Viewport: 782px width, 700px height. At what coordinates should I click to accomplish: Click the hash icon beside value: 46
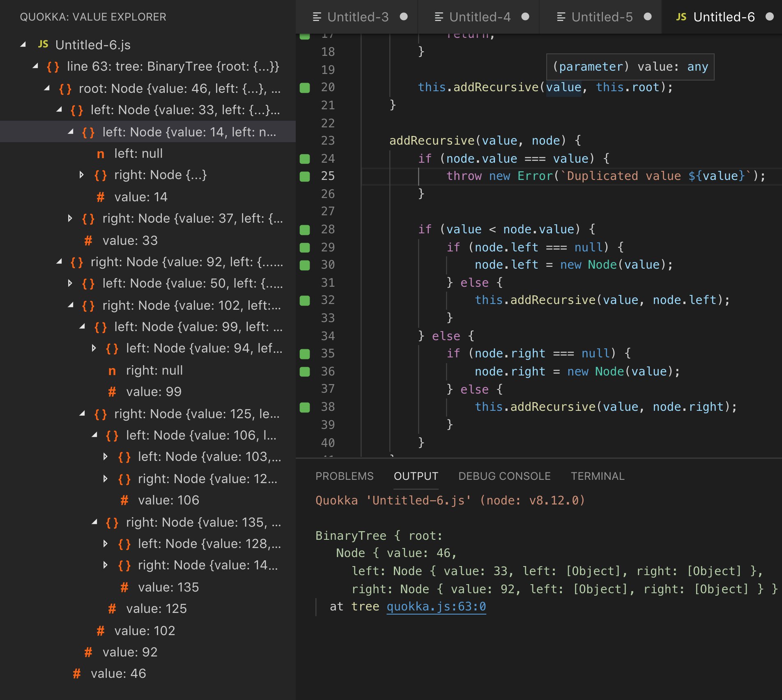click(77, 674)
